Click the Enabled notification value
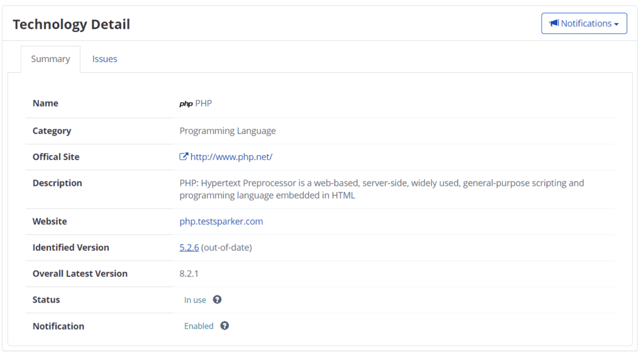The image size is (644, 358). tap(199, 326)
